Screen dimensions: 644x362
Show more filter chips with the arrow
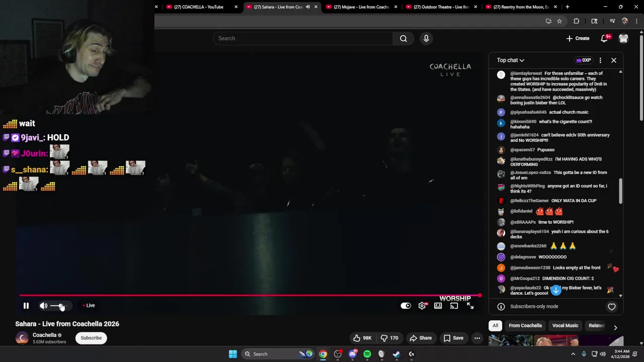(615, 327)
